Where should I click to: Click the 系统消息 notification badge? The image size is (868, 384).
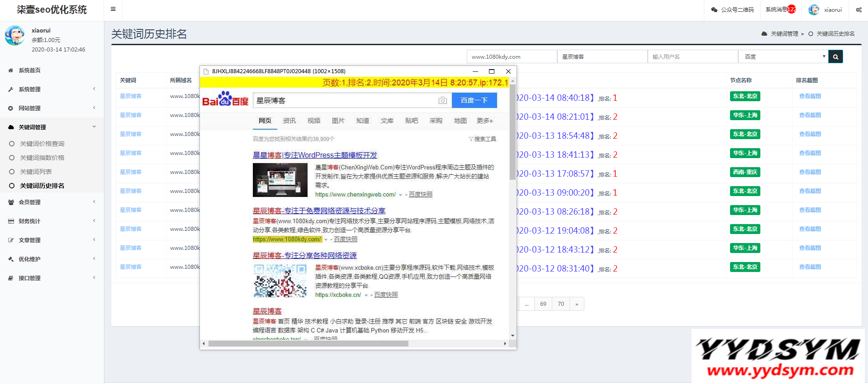(x=791, y=9)
